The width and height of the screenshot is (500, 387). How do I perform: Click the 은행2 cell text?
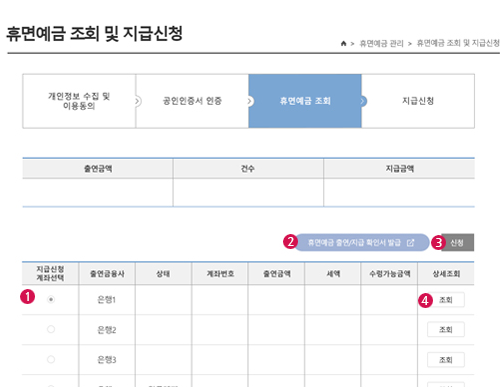pos(106,330)
